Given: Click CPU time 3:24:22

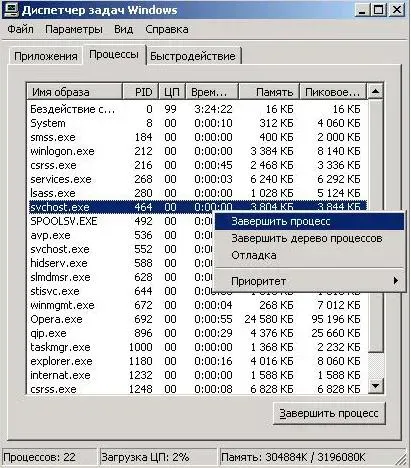Looking at the screenshot, I should click(x=213, y=109).
